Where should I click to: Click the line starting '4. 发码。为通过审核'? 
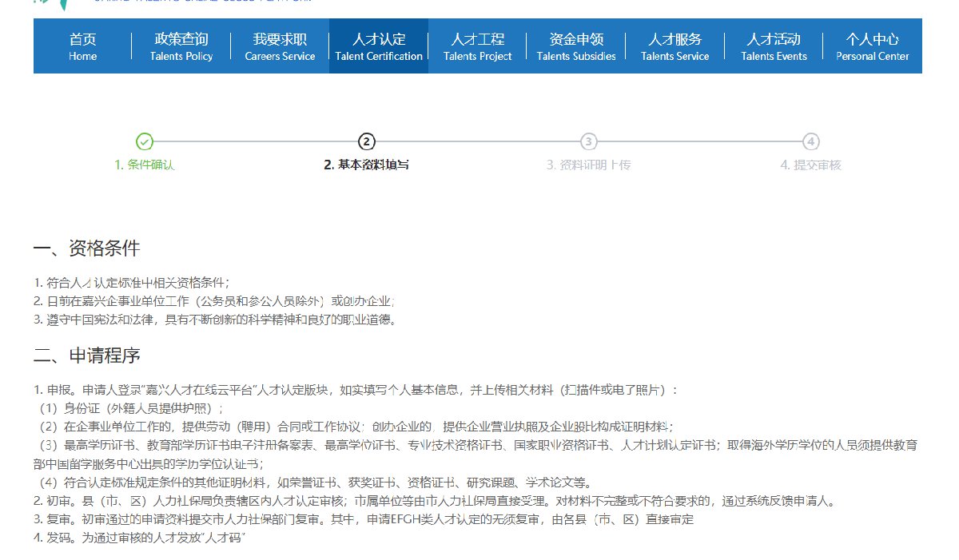tap(139, 538)
